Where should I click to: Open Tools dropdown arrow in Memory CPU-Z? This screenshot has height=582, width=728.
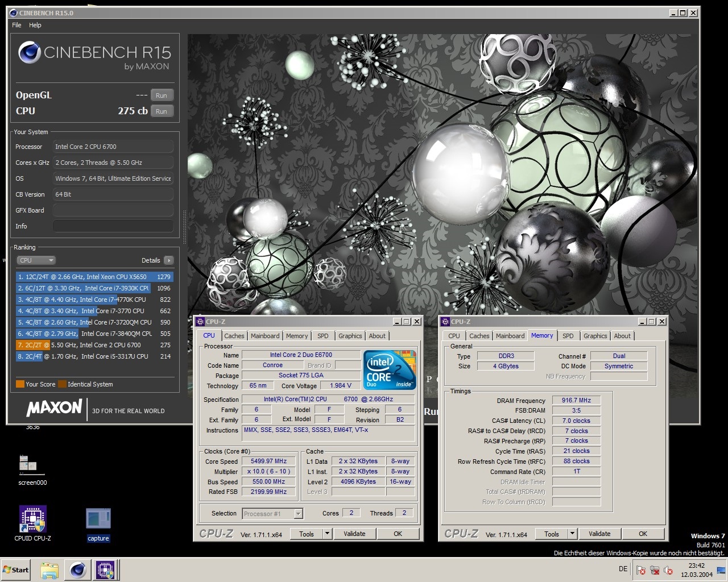[x=573, y=534]
